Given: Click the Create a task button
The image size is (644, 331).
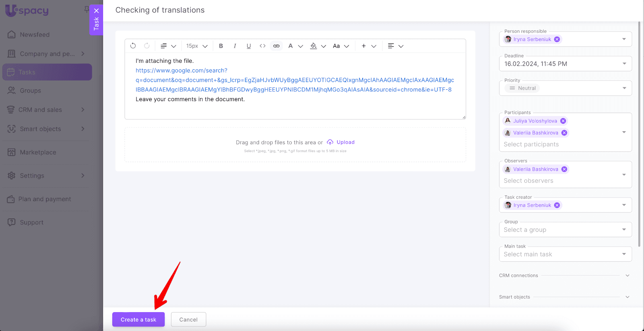Looking at the screenshot, I should (x=138, y=319).
